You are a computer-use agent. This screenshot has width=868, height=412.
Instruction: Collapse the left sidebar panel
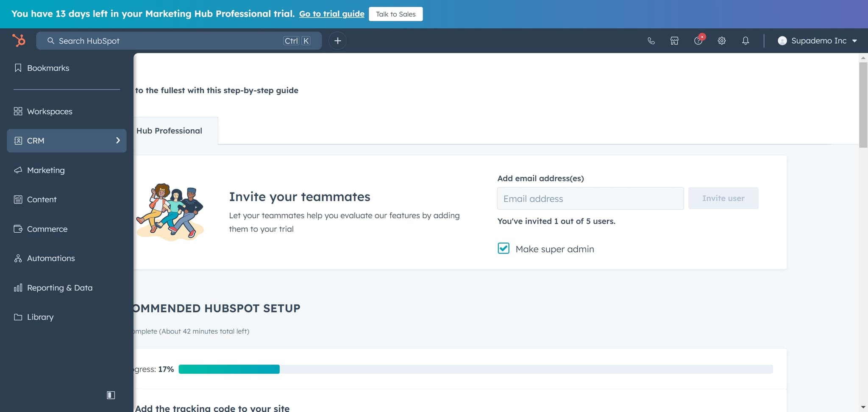(x=111, y=395)
